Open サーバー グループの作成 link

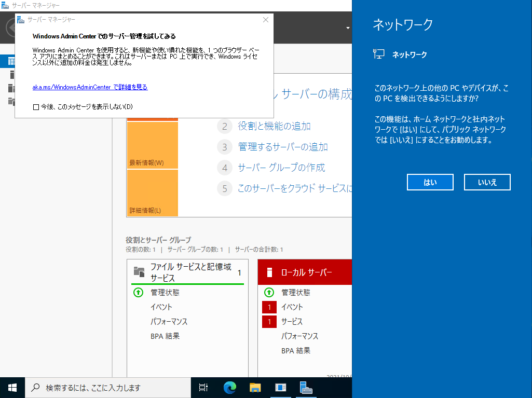click(x=281, y=168)
